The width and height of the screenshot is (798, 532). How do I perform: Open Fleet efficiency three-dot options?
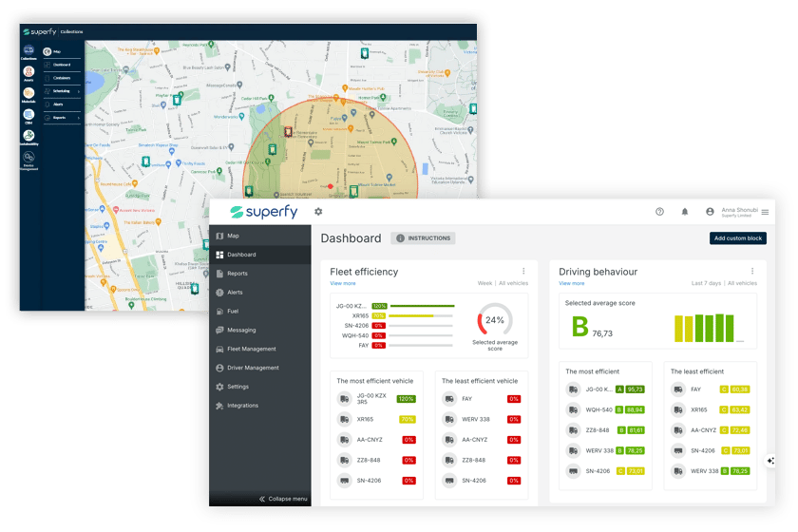coord(523,271)
